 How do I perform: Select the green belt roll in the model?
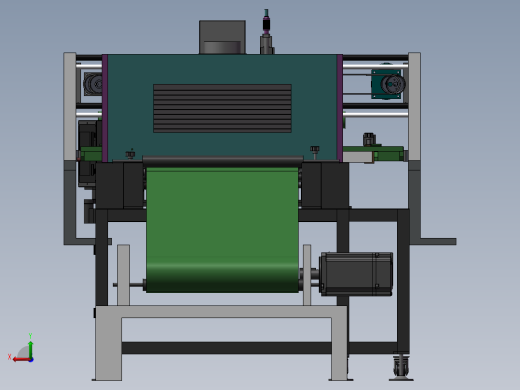(x=222, y=230)
